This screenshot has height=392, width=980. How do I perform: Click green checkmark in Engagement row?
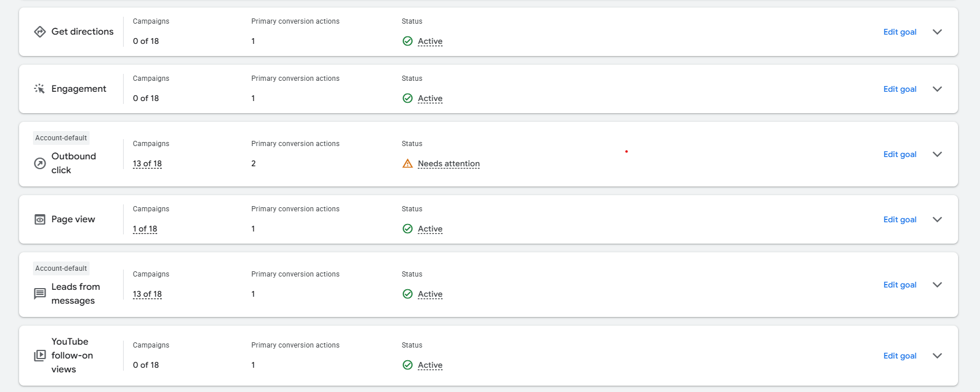tap(407, 98)
